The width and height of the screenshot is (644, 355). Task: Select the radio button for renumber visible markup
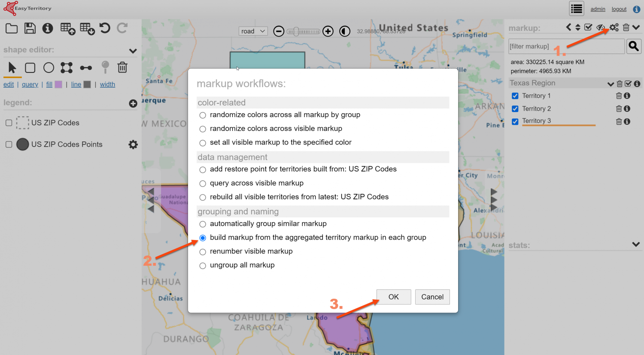[x=202, y=252]
